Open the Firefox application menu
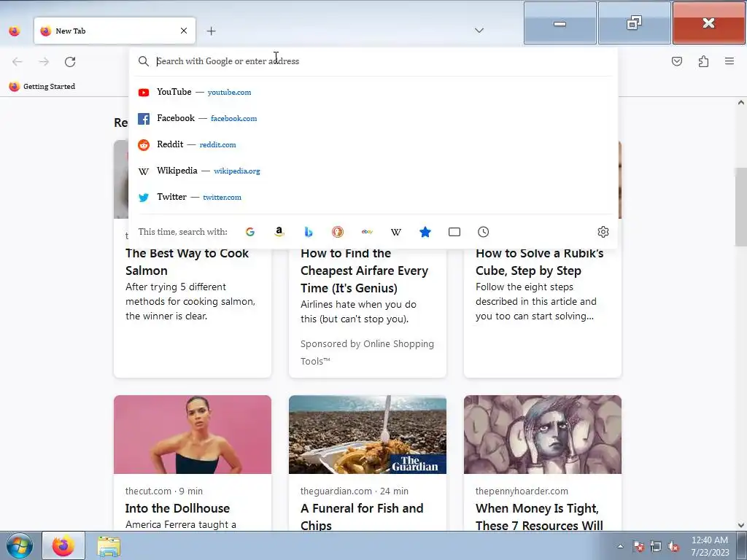This screenshot has height=560, width=747. [x=729, y=61]
